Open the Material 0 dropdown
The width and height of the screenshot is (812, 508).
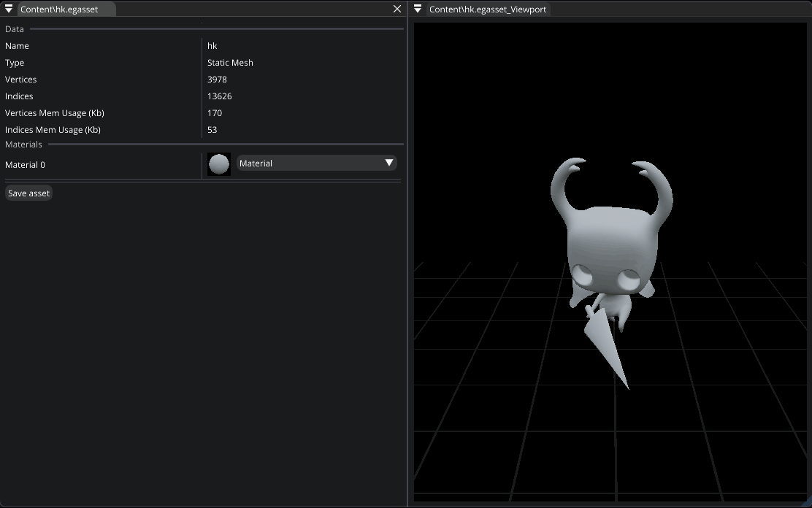point(316,163)
